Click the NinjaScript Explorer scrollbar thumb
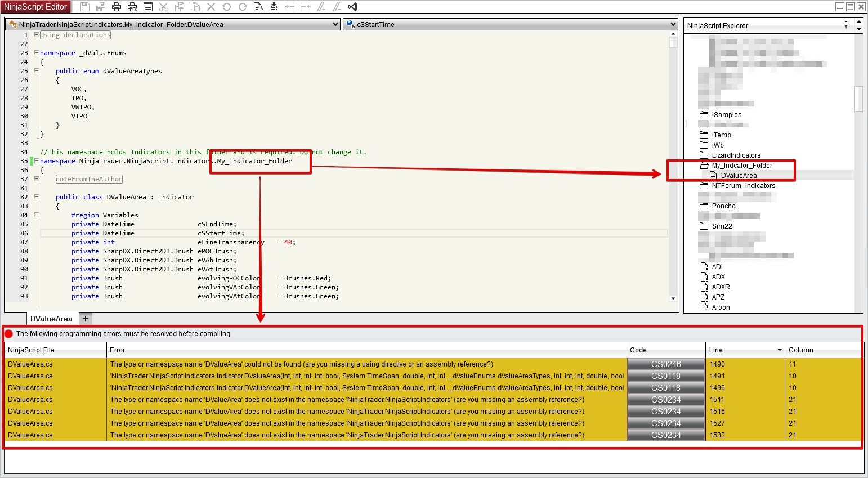This screenshot has width=868, height=478. pos(858,99)
